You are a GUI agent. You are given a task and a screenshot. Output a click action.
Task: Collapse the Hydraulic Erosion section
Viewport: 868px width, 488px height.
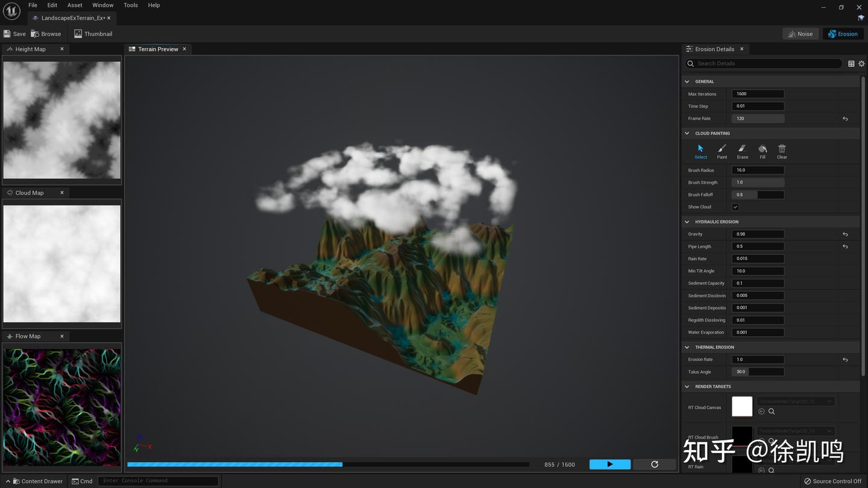click(687, 222)
